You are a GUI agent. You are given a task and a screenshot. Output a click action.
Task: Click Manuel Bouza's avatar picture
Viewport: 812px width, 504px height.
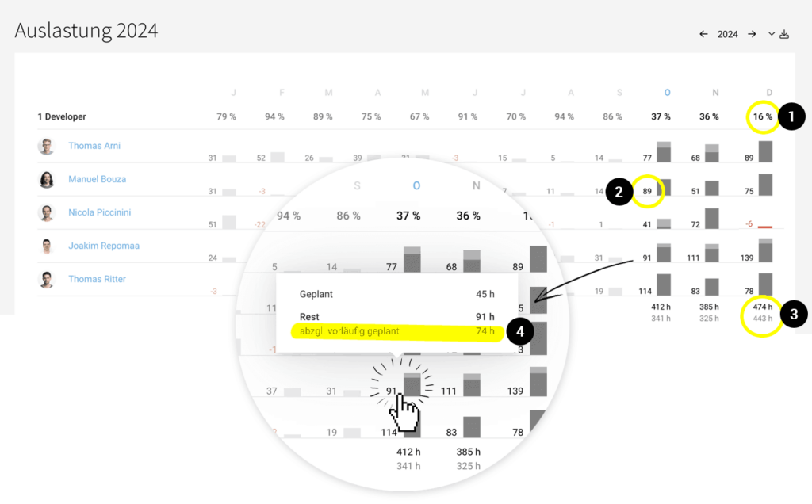pyautogui.click(x=47, y=180)
